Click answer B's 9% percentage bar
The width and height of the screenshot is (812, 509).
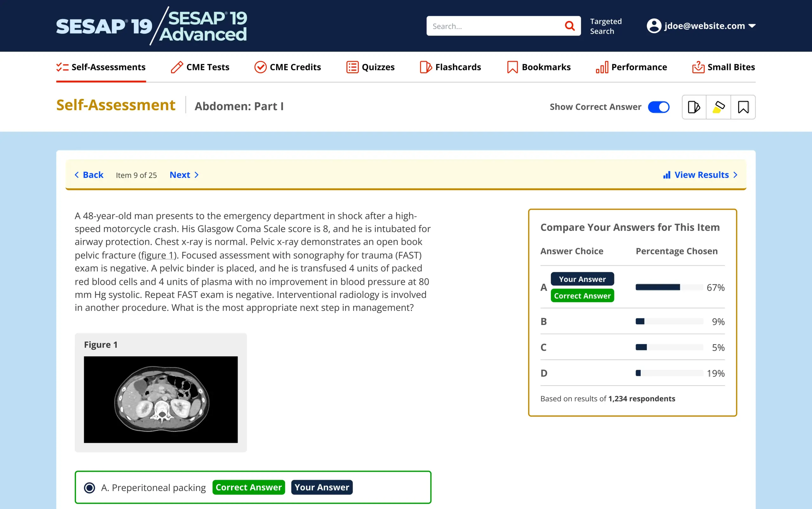coord(669,321)
